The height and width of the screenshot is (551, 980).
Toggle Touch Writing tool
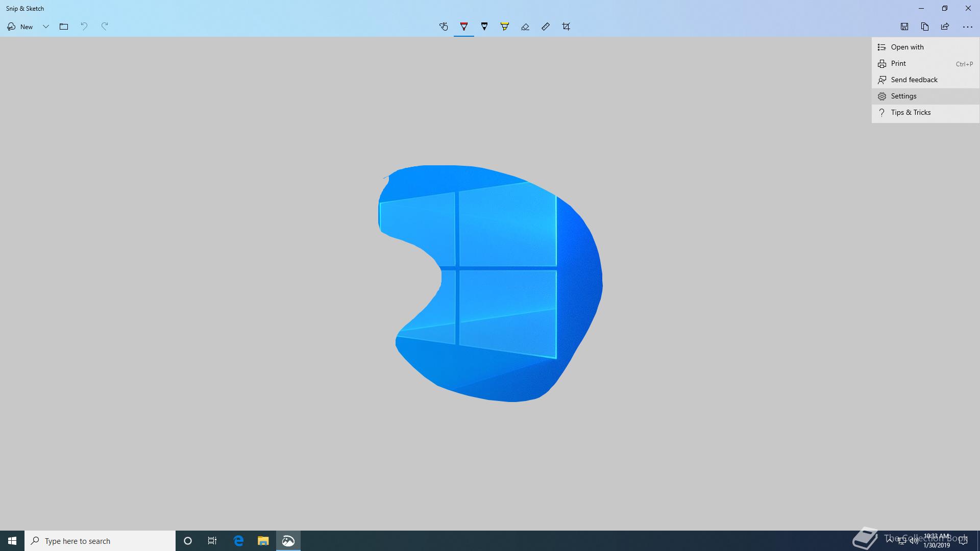pos(444,27)
